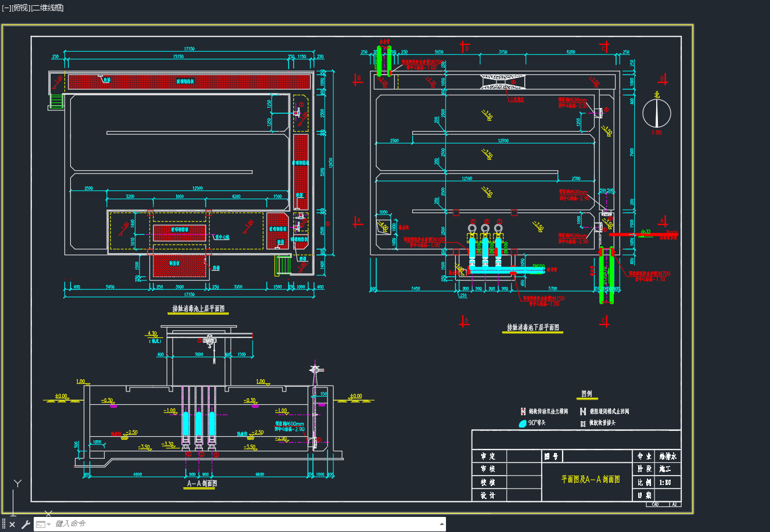Select the 日期 title block cell
This screenshot has width=770, height=532.
click(645, 496)
